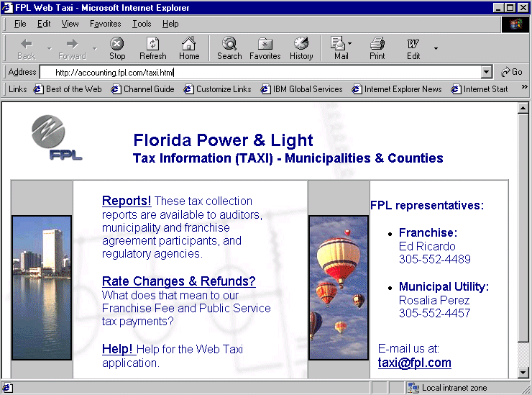Follow the Help! link on the page
The image size is (532, 395).
pos(117,349)
